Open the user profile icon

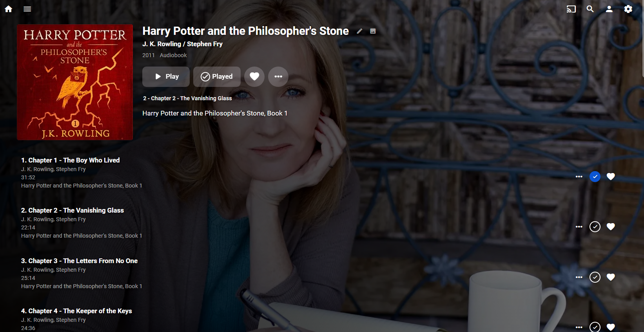tap(609, 9)
